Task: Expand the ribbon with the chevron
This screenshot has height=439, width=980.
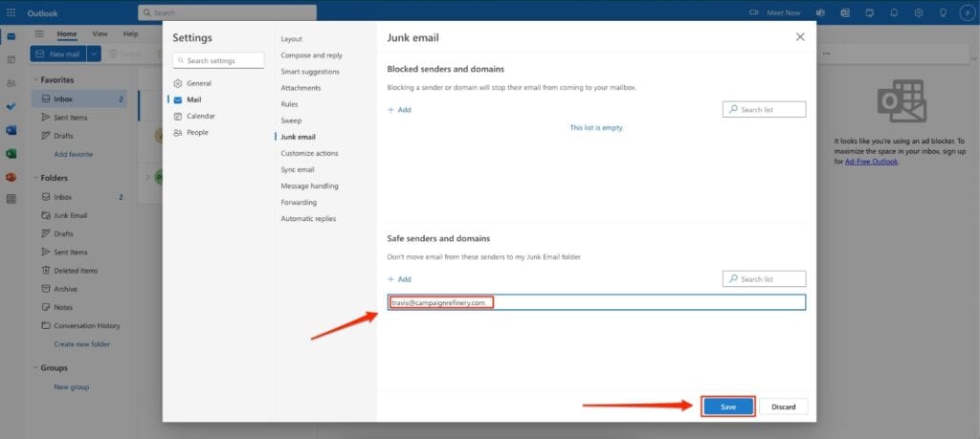Action: tap(973, 57)
